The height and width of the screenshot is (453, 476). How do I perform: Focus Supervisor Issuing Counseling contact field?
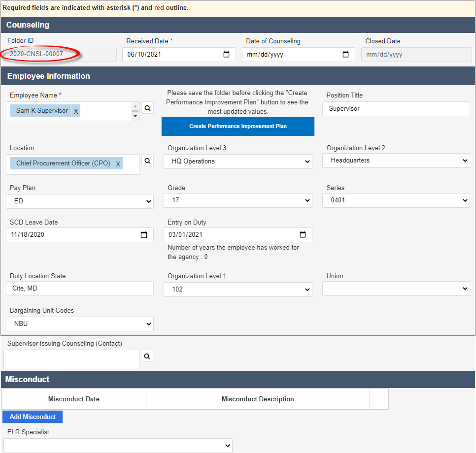click(71, 359)
